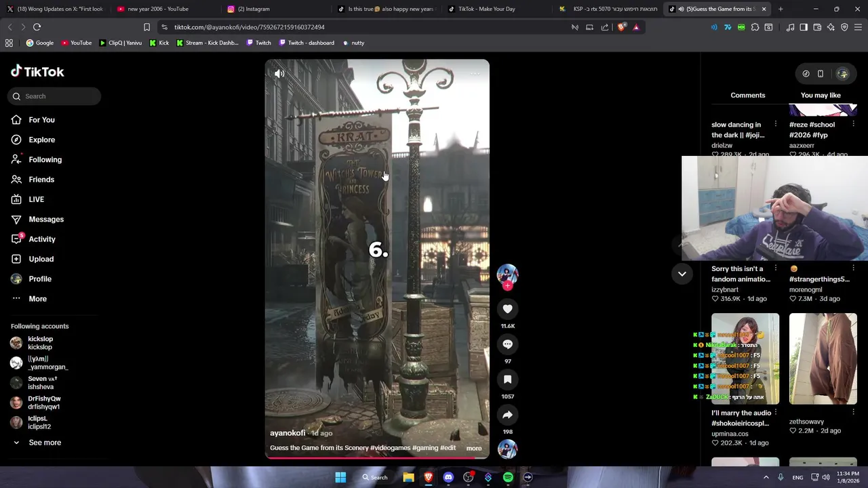Viewport: 868px width, 488px height.
Task: Open Brave Rewards triangle icon
Action: [636, 27]
